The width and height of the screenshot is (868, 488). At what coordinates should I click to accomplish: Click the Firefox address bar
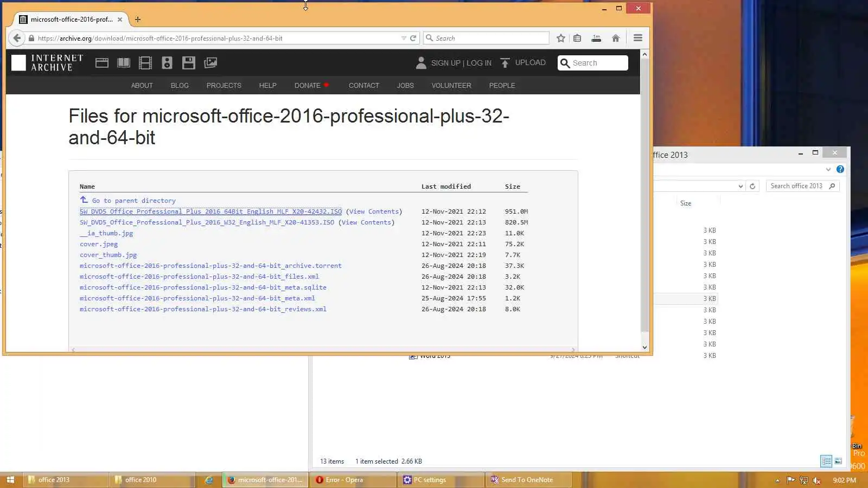217,38
